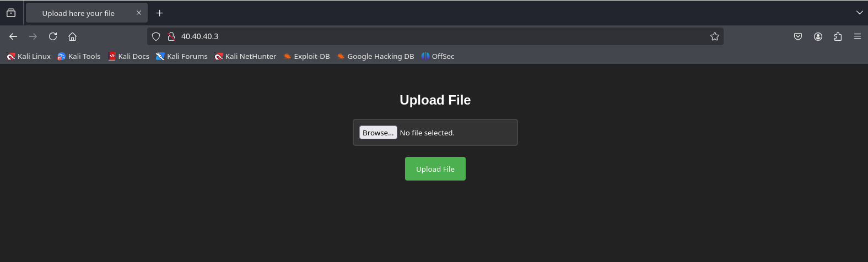Select the 'Upload here your file' tab
The image size is (868, 262).
click(78, 13)
